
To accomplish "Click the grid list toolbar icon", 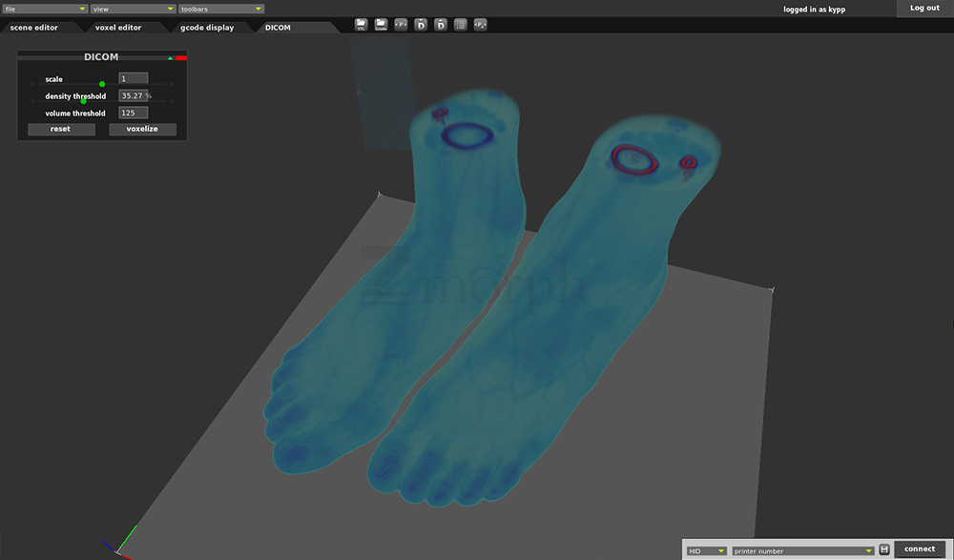I will [460, 24].
